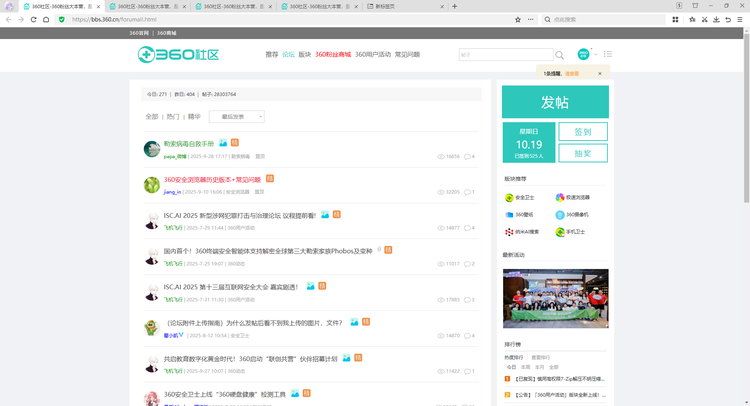Viewport: 750px width, 406px height.
Task: Select the 论坛 navigation item
Action: pos(288,55)
